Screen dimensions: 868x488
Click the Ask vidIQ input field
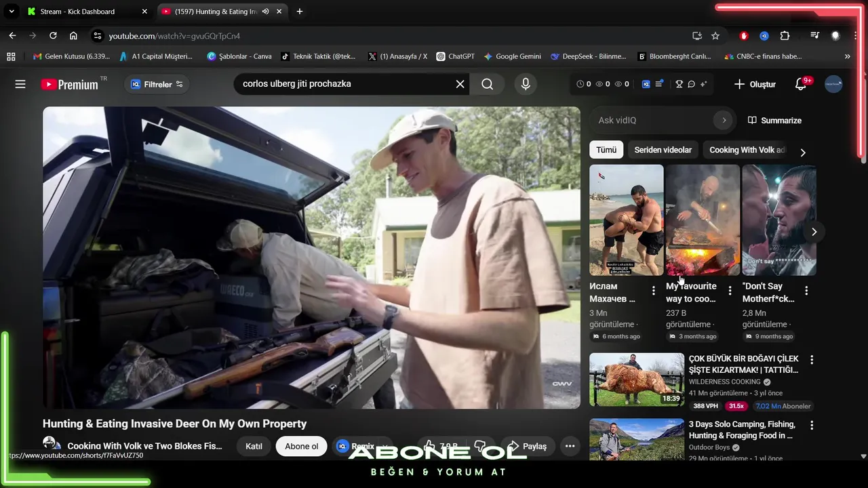click(x=650, y=120)
